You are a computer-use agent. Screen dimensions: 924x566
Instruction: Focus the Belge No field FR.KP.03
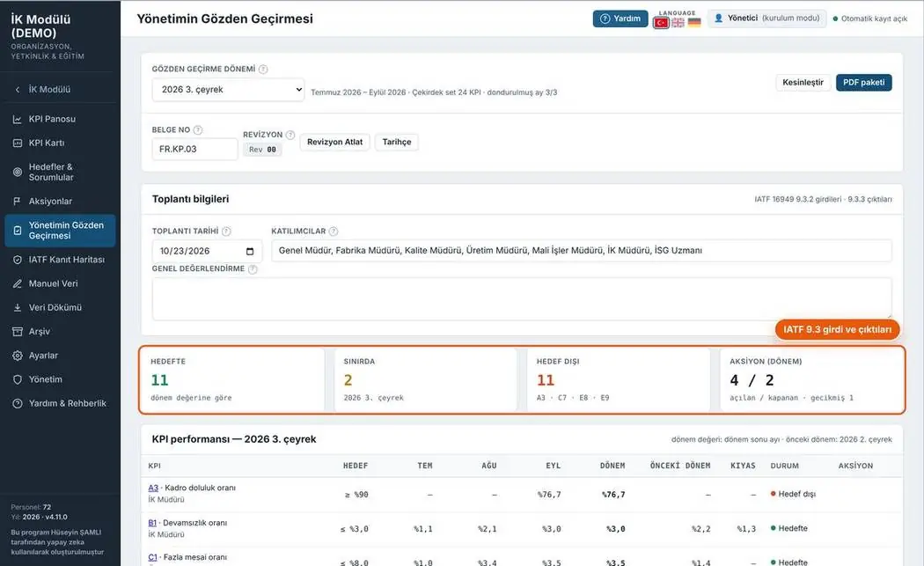pyautogui.click(x=194, y=149)
